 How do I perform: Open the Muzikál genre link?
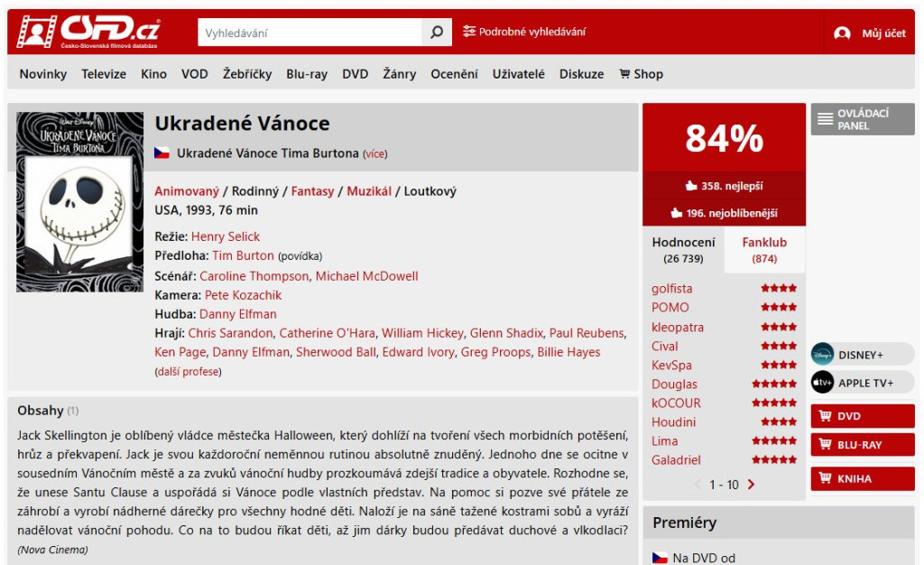coord(369,190)
